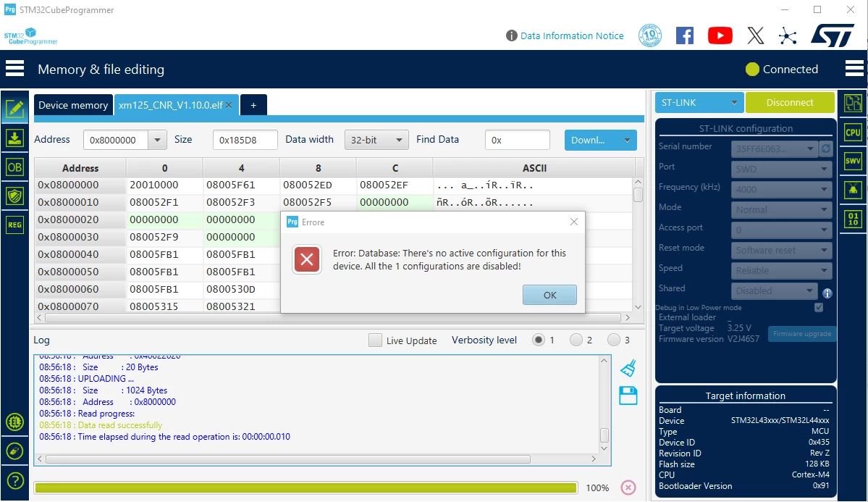Open the Reset mode dropdown

[x=781, y=251]
